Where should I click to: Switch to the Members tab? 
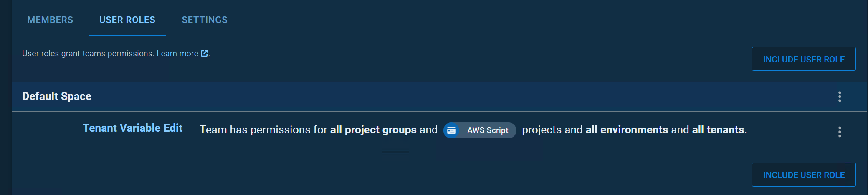(50, 20)
